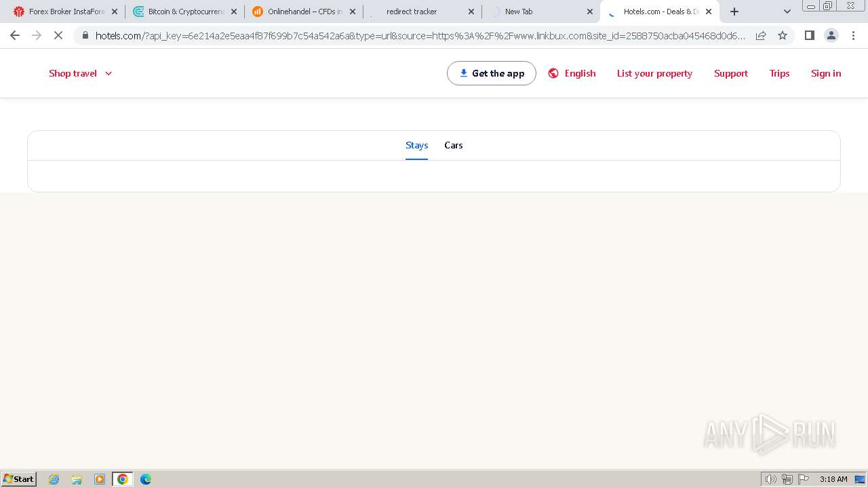
Task: Open the Windows Start menu
Action: pyautogui.click(x=18, y=479)
